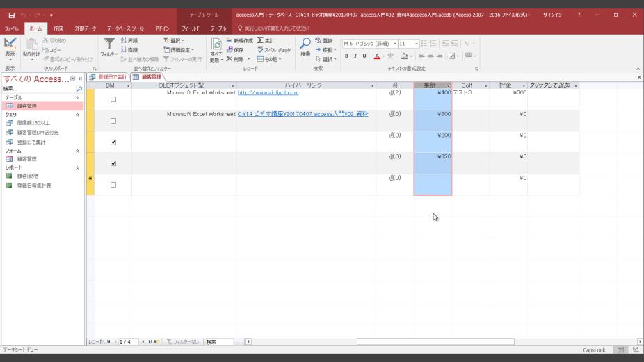Viewport: 644px width, 362px height.
Task: Click the attachment paperclip (2) in the first row
Action: point(395,92)
